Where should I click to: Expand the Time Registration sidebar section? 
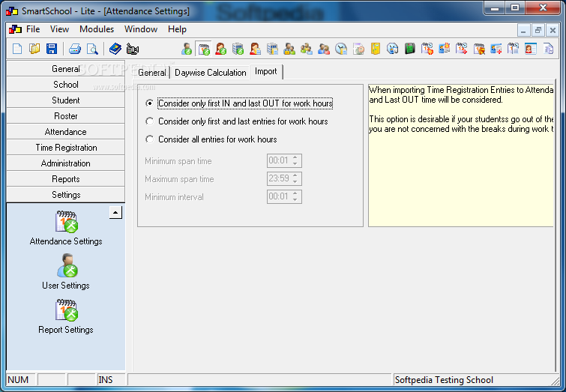(66, 148)
